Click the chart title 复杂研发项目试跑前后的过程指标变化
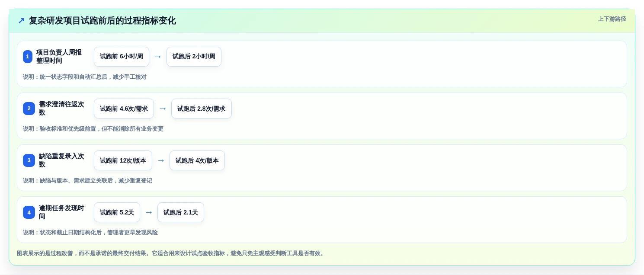Viewport: 644px width, 275px height. point(103,21)
